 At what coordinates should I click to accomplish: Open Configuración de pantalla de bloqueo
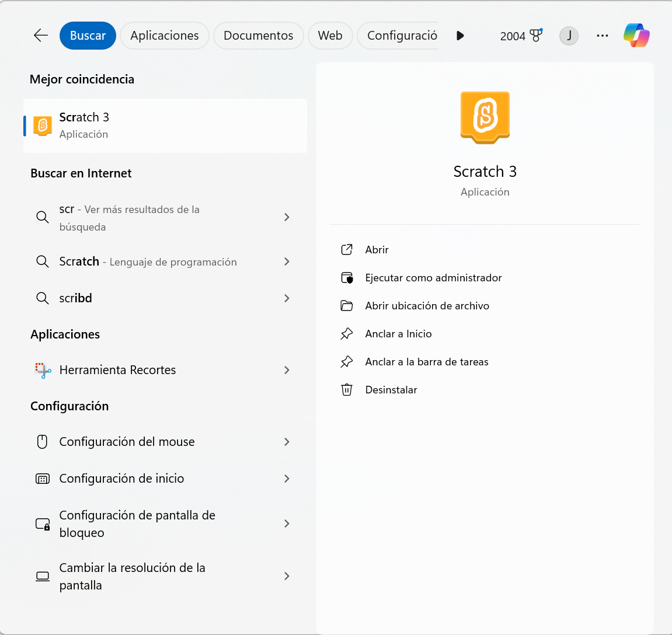165,524
